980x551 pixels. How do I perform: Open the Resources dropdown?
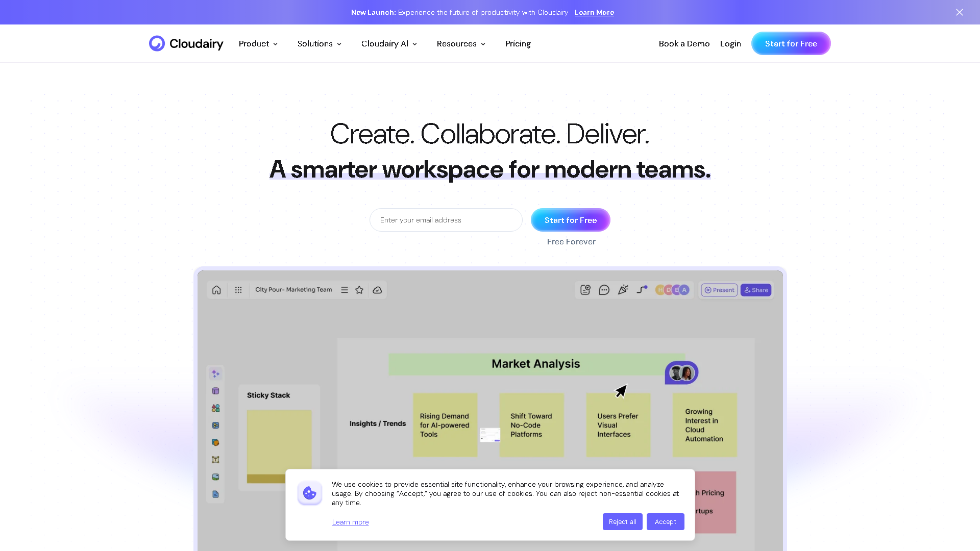click(461, 44)
